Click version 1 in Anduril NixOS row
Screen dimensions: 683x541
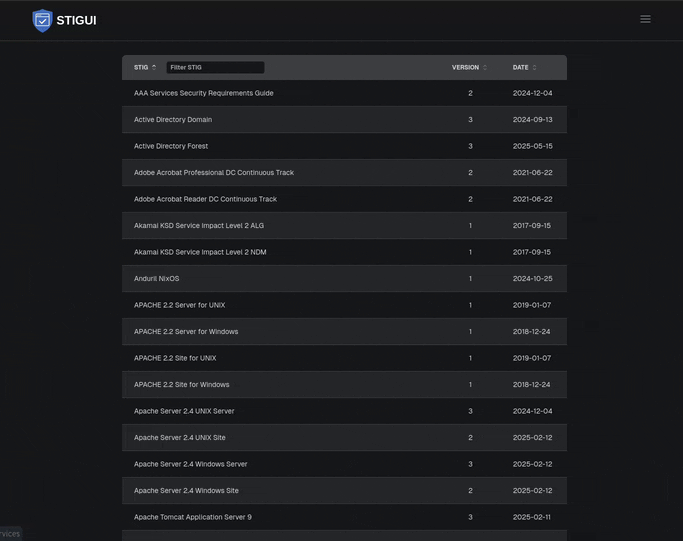pyautogui.click(x=470, y=278)
